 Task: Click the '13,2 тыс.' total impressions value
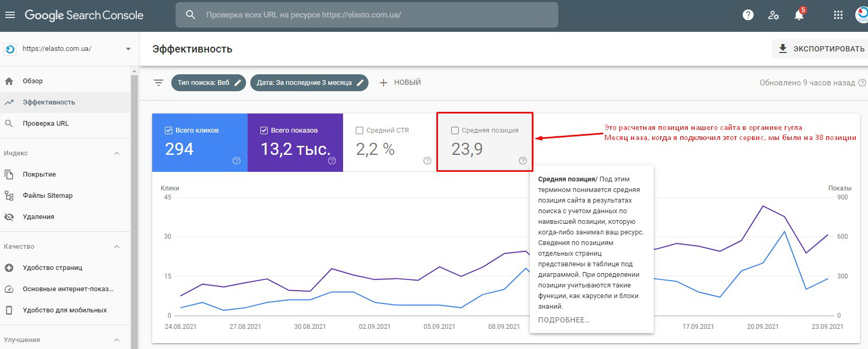[295, 150]
